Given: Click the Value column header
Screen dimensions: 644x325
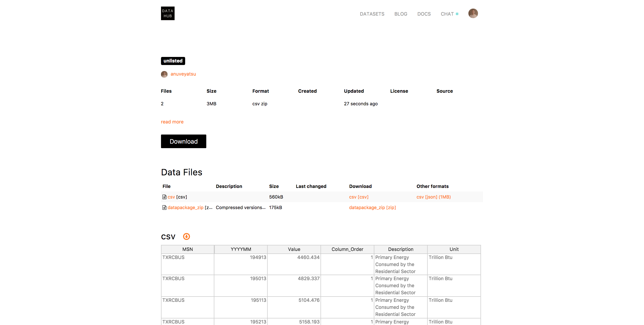Looking at the screenshot, I should point(294,249).
